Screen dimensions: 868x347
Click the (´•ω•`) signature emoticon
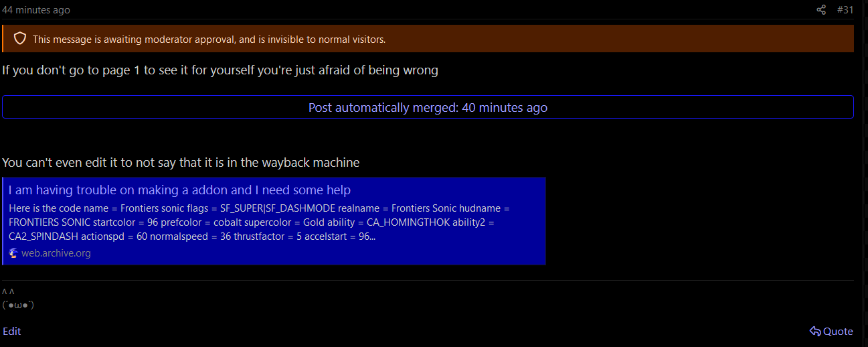[18, 305]
